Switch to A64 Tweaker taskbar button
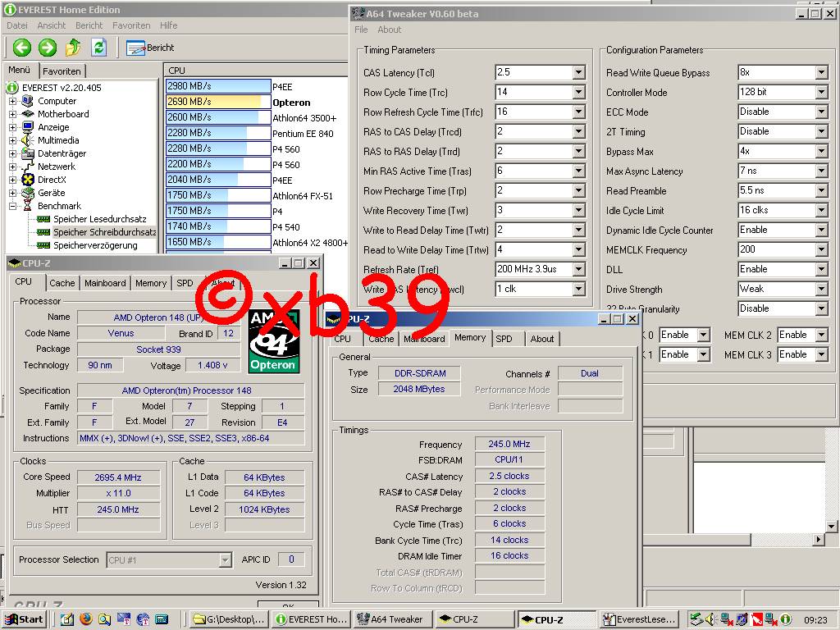The height and width of the screenshot is (630, 840). coord(393,619)
